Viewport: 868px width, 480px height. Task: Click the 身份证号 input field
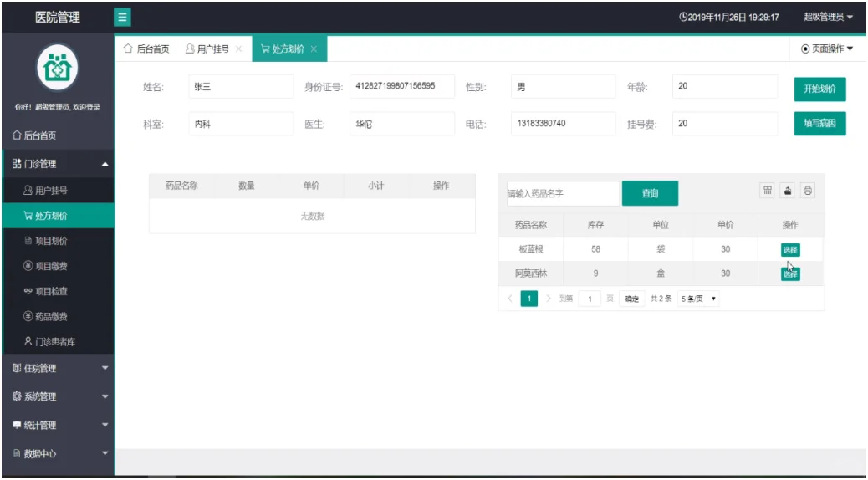click(x=402, y=86)
